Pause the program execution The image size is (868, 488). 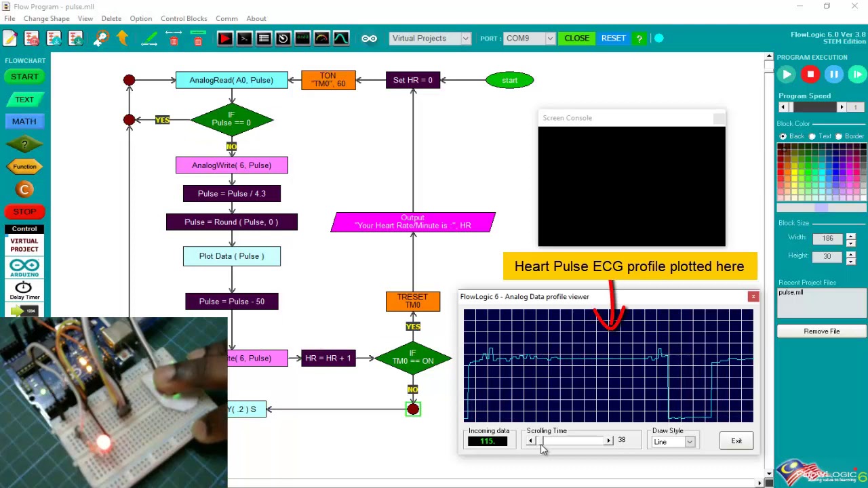[834, 75]
